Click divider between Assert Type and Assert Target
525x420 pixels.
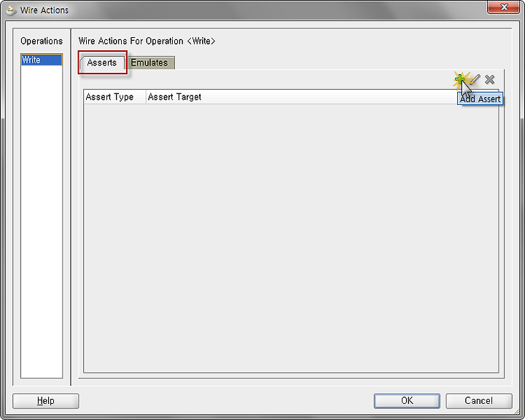pyautogui.click(x=146, y=97)
